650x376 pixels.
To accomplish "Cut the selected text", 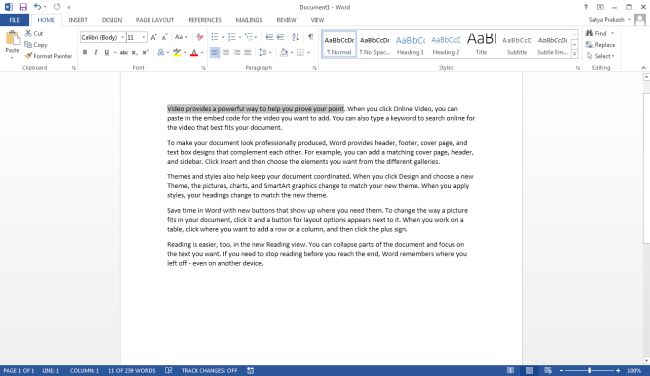I will 34,33.
